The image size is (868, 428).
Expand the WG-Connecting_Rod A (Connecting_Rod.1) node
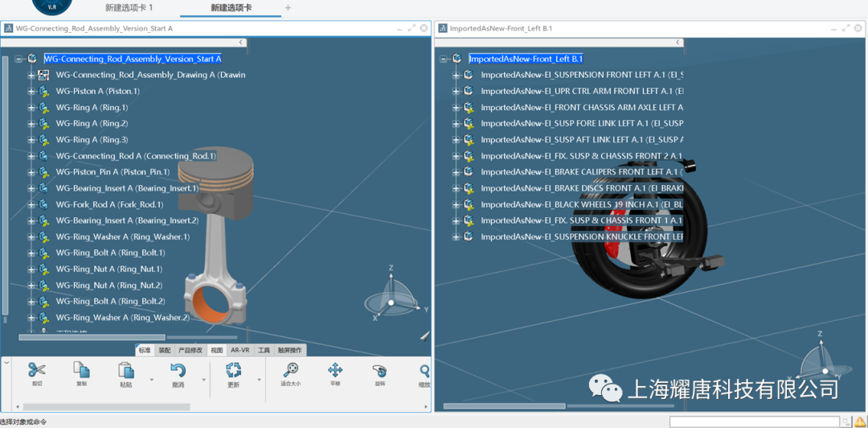tap(31, 156)
